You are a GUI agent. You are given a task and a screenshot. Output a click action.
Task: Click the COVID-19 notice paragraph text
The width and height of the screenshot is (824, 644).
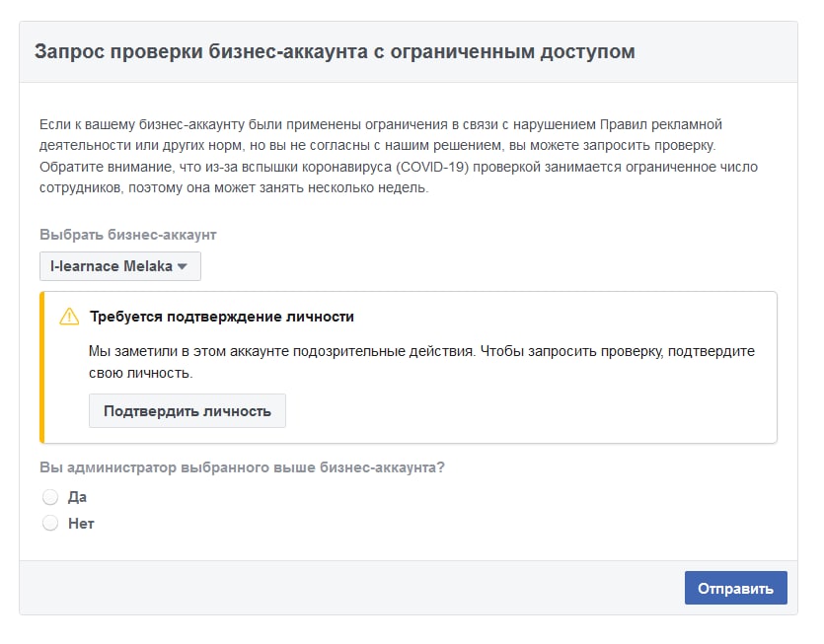(399, 177)
